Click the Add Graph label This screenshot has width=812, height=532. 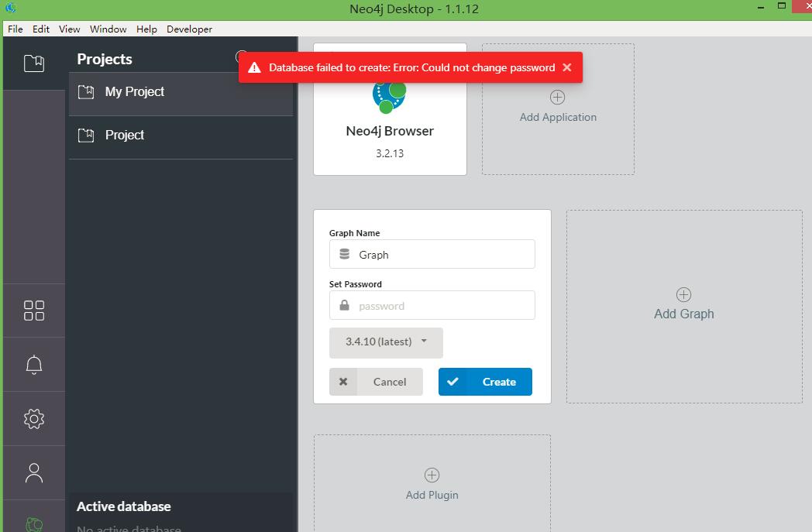coord(683,314)
